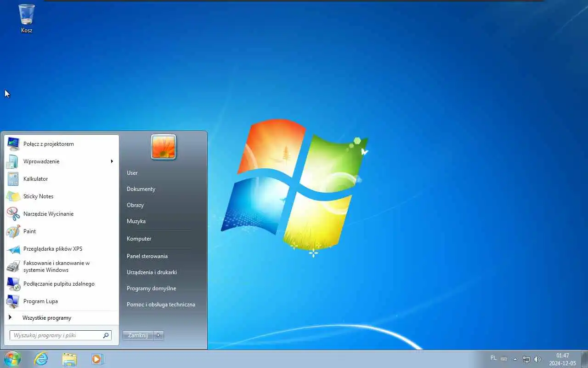Click the network icon in system tray
Viewport: 588px width, 368px height.
pyautogui.click(x=526, y=359)
